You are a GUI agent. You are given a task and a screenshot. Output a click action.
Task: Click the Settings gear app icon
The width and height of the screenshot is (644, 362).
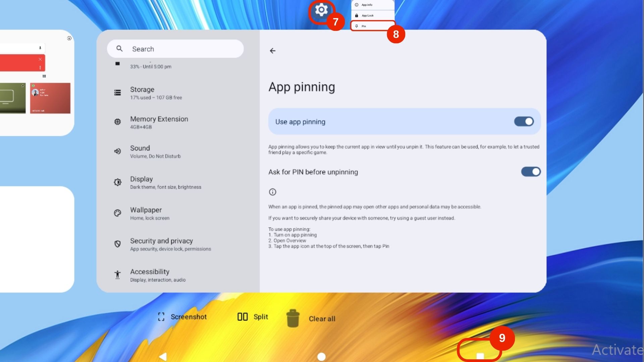tap(321, 10)
